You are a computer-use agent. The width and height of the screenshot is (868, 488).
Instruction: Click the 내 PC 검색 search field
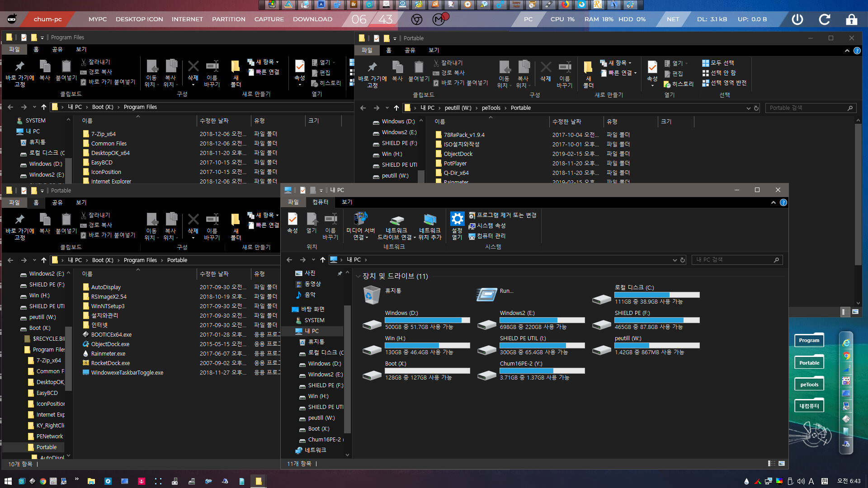click(x=737, y=260)
